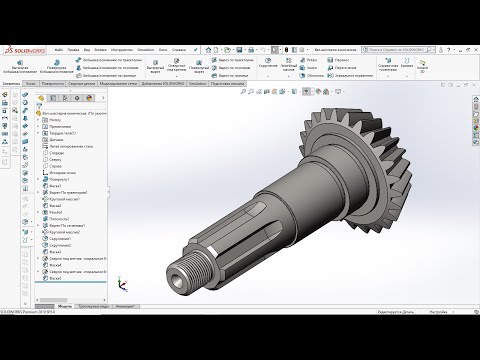Select the Boundary Cut tool

230,76
